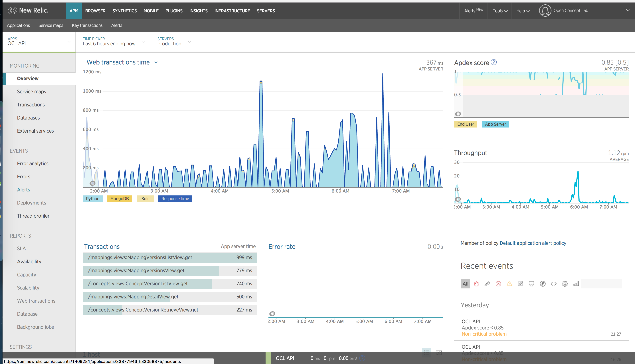Go to Service maps in subnavigation bar

pos(51,25)
